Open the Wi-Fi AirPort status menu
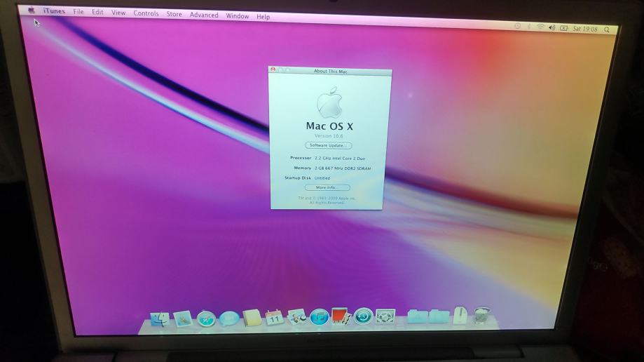This screenshot has height=362, width=644. click(540, 27)
